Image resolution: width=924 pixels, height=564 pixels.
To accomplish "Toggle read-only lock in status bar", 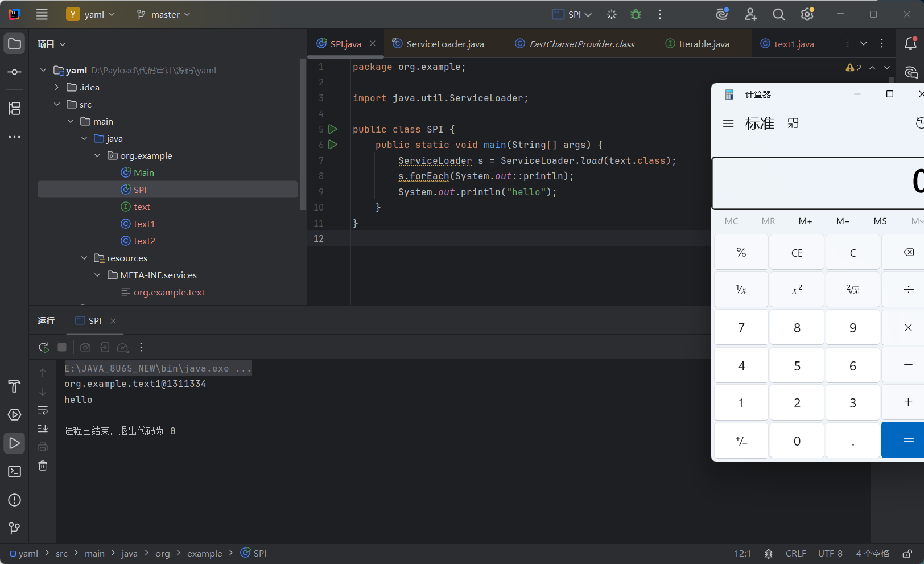I will click(x=907, y=554).
